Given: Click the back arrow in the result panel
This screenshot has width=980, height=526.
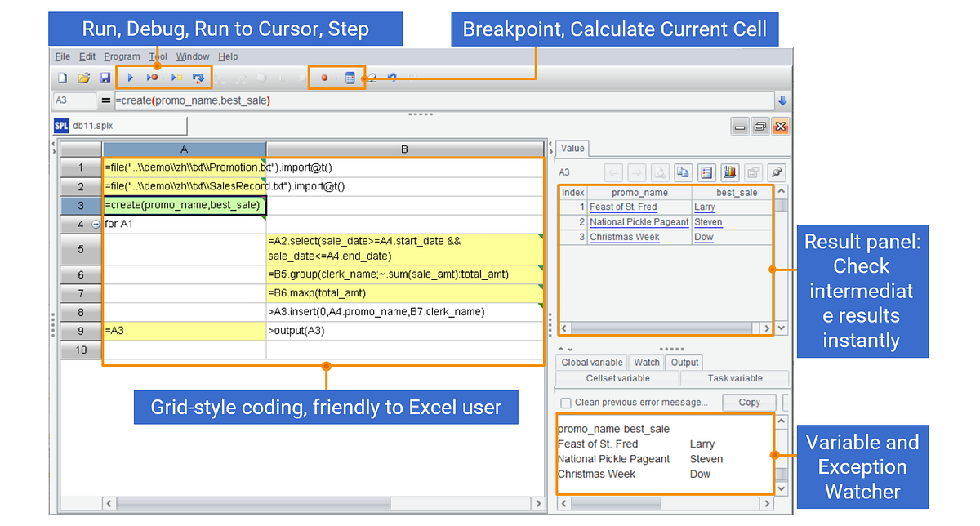Looking at the screenshot, I should (x=613, y=172).
